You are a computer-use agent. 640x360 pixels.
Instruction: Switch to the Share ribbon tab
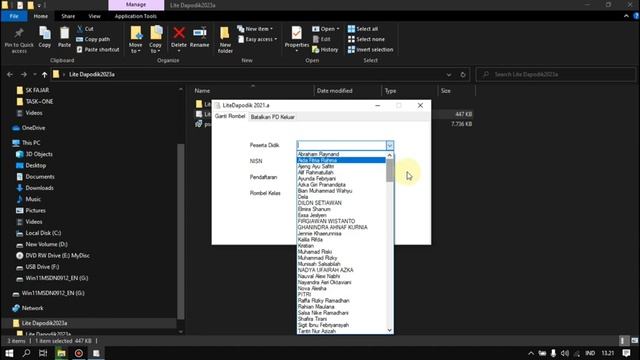[x=68, y=16]
